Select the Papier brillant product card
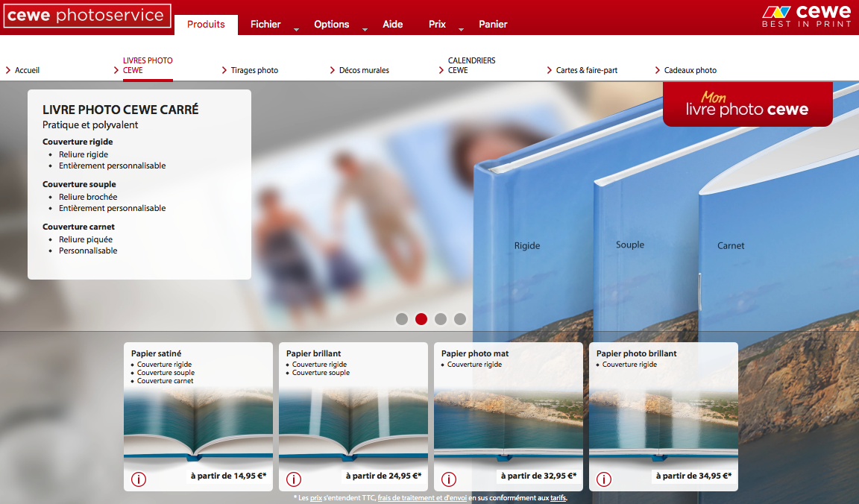Image resolution: width=859 pixels, height=504 pixels. pyautogui.click(x=353, y=417)
